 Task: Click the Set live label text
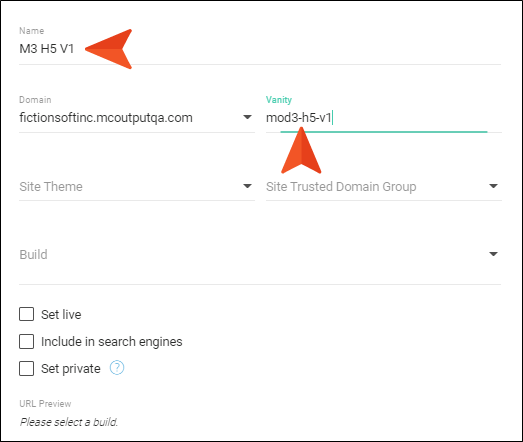pos(61,315)
